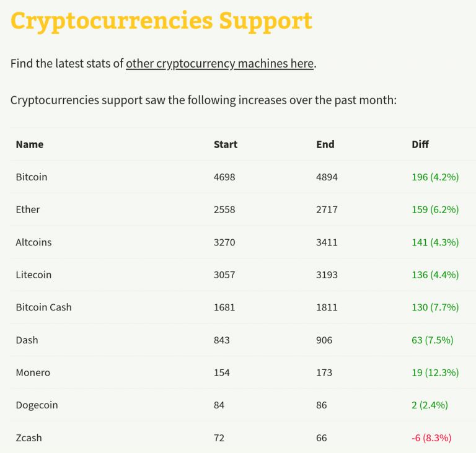
Task: Click the Start column header
Action: (x=226, y=144)
